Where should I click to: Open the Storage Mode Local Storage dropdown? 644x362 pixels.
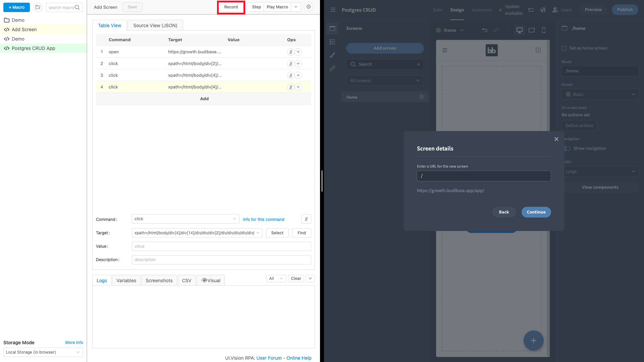click(x=43, y=352)
